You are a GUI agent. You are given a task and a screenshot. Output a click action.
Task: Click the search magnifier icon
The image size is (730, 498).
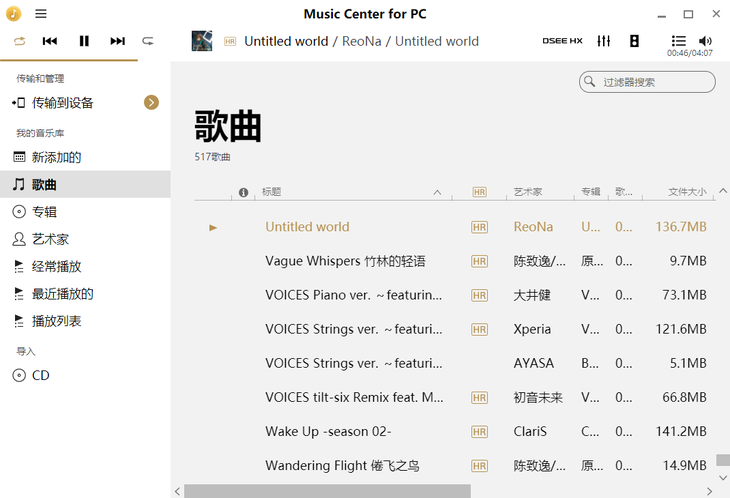pos(589,81)
